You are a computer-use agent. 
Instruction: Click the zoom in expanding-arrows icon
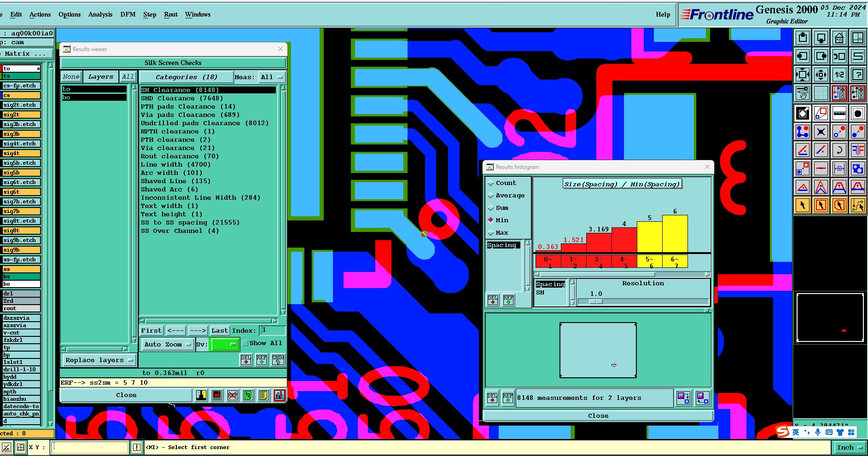click(803, 75)
